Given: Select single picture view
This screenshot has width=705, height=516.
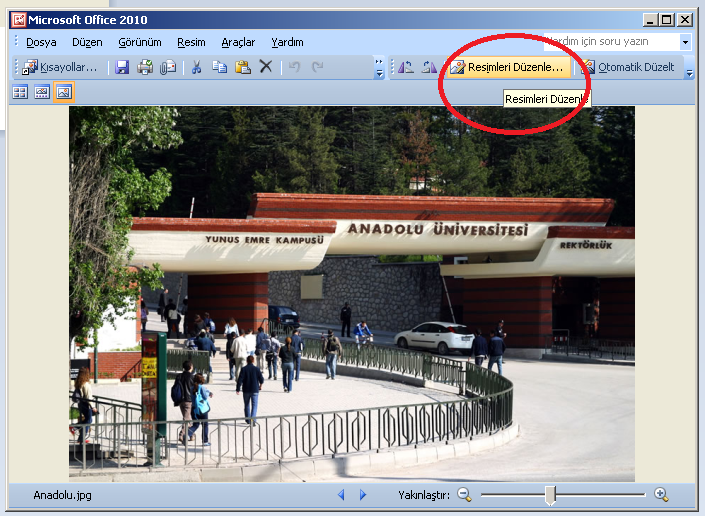Looking at the screenshot, I should pos(64,92).
